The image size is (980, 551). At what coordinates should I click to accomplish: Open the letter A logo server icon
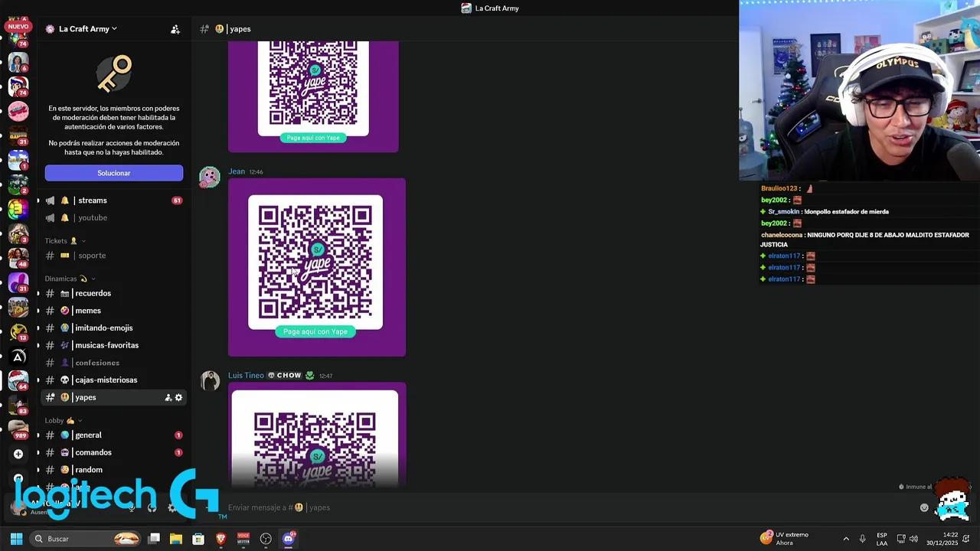pos(18,357)
